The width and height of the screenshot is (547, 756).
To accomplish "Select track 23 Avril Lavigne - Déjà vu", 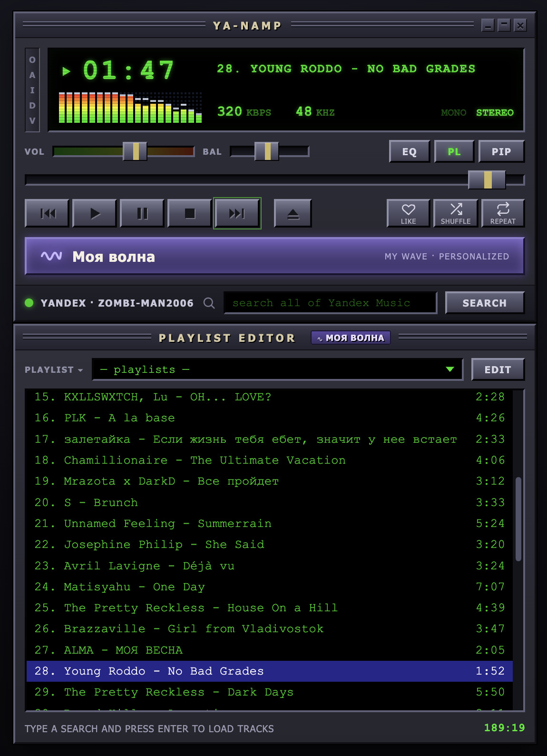I will point(269,566).
